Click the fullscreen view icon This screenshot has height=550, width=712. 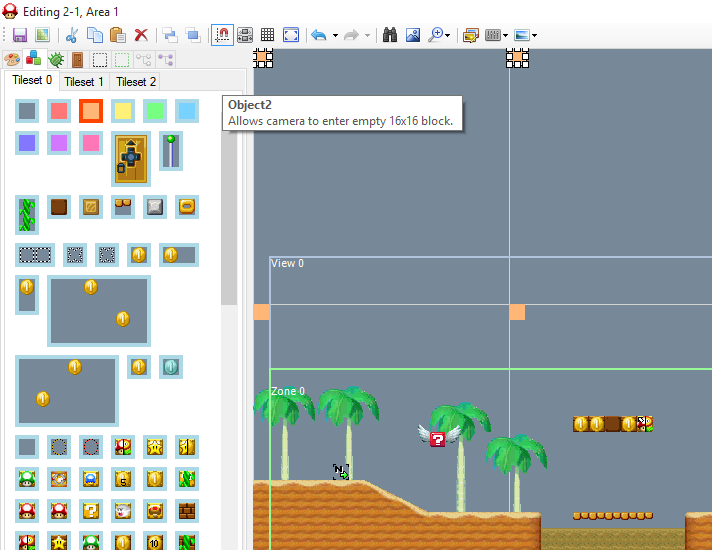pos(291,35)
